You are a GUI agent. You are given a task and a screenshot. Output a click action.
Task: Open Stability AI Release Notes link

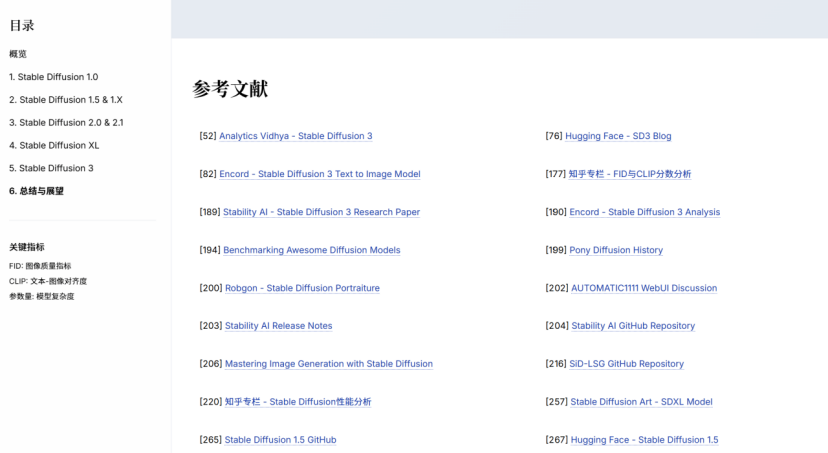click(278, 326)
